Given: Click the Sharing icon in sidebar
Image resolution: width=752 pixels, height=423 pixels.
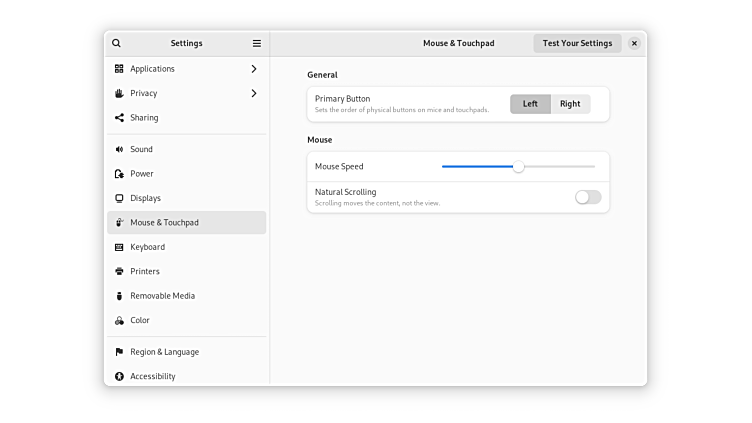Looking at the screenshot, I should point(119,118).
